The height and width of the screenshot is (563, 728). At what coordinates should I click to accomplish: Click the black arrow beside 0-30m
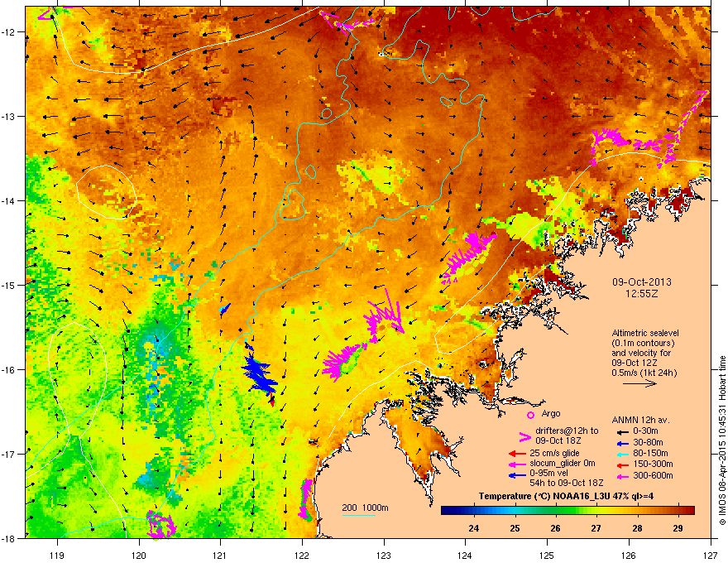click(622, 431)
